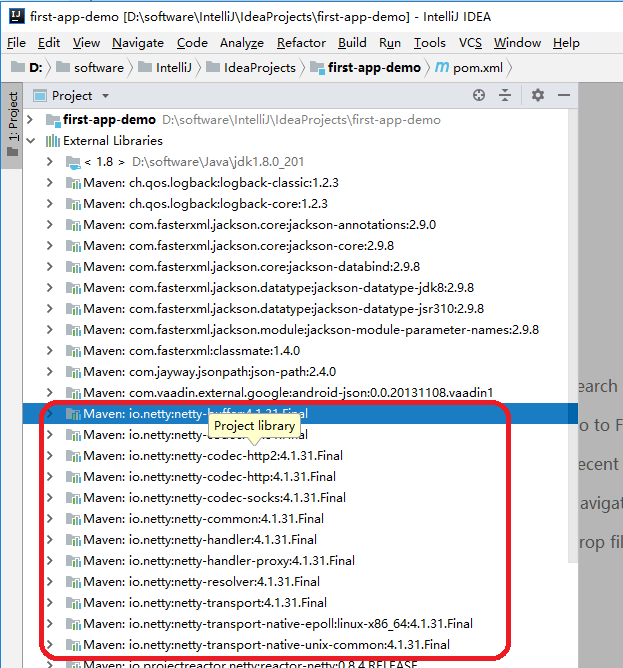Open the Navigate menu
Image resolution: width=623 pixels, height=668 pixels.
tap(138, 43)
